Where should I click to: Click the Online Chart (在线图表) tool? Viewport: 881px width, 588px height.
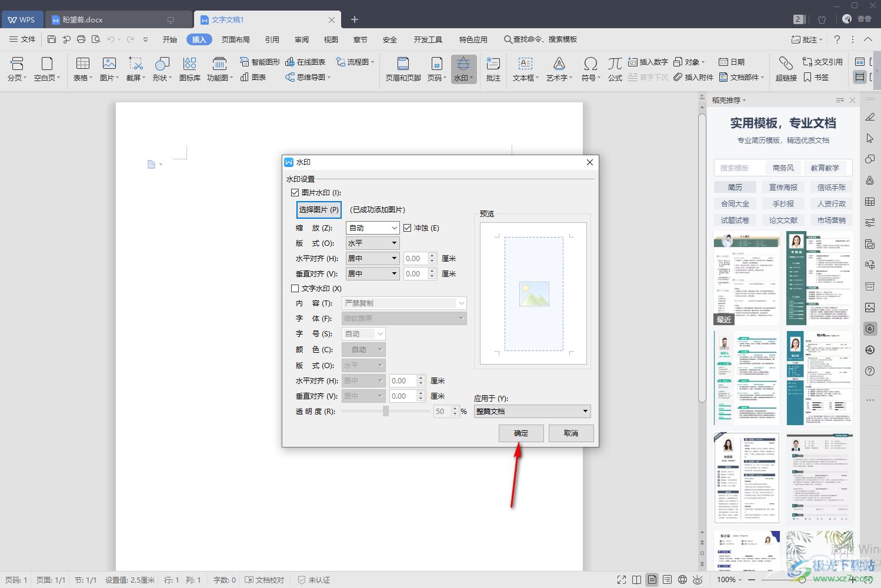point(305,62)
